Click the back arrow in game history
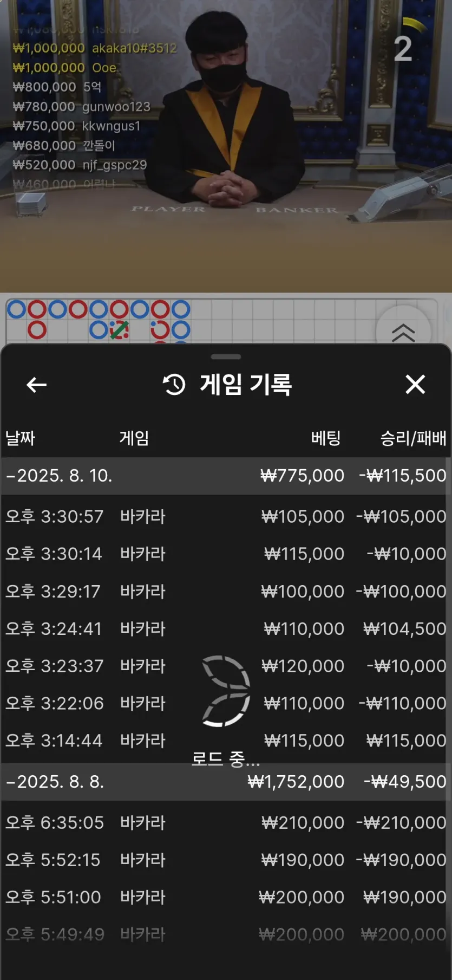This screenshot has width=452, height=980. click(x=36, y=385)
